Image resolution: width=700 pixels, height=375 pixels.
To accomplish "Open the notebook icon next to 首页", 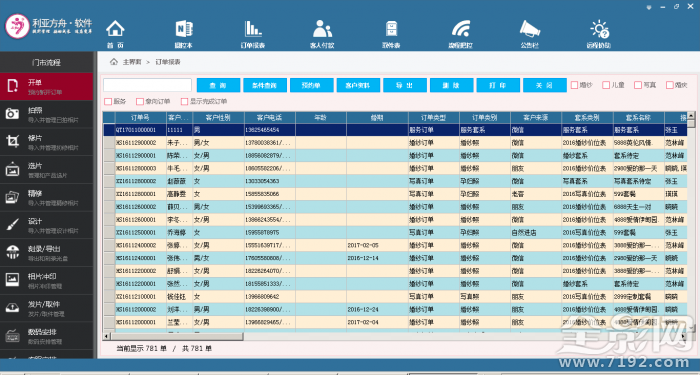I will pyautogui.click(x=183, y=29).
